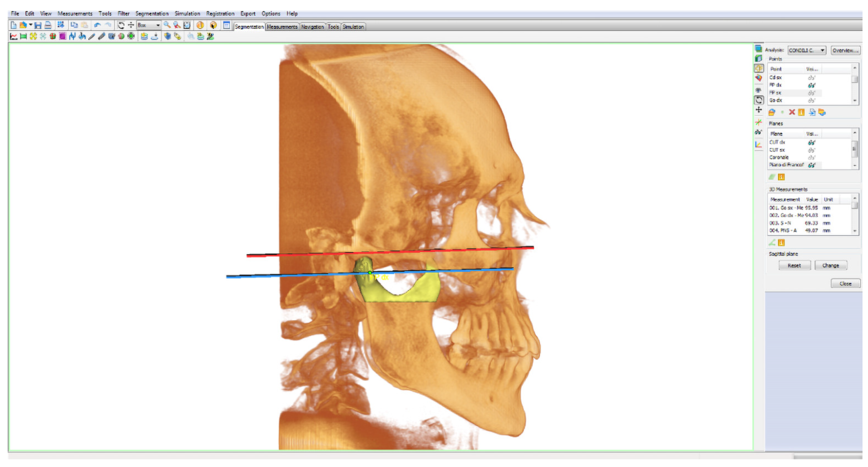Click the Undo arrow icon

tap(97, 25)
